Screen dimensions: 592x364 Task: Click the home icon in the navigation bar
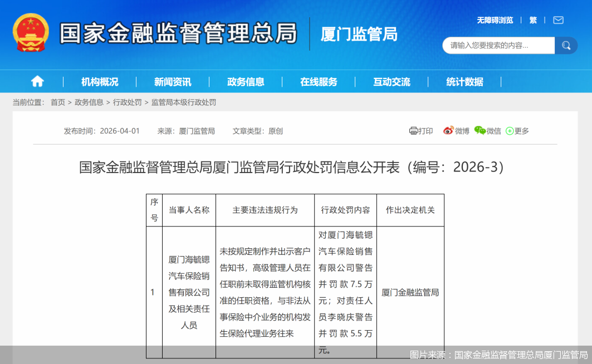pyautogui.click(x=37, y=81)
